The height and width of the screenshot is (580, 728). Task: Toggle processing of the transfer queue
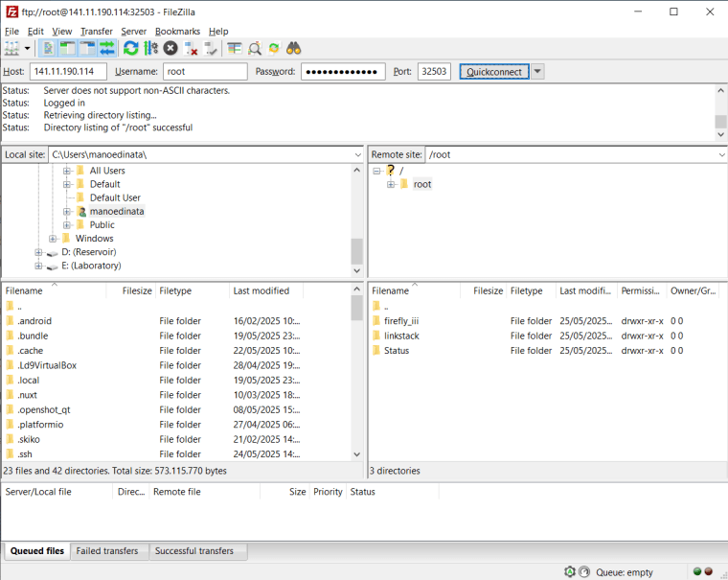(x=151, y=48)
